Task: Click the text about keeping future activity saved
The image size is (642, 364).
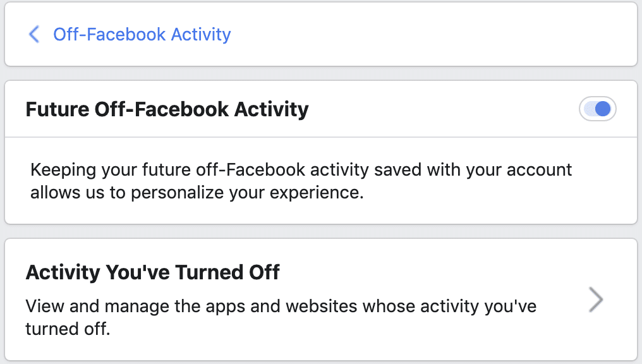Action: pos(301,181)
